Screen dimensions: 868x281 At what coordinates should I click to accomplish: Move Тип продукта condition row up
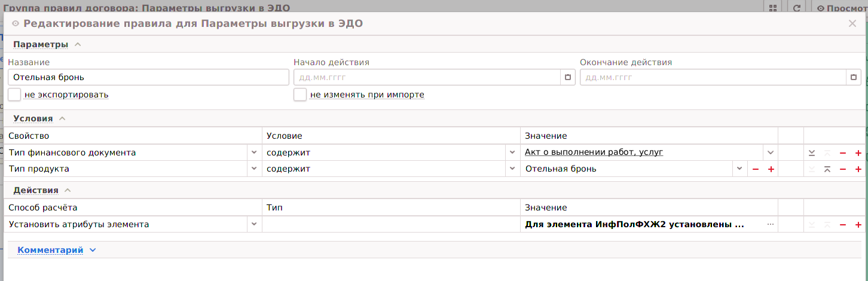click(827, 169)
